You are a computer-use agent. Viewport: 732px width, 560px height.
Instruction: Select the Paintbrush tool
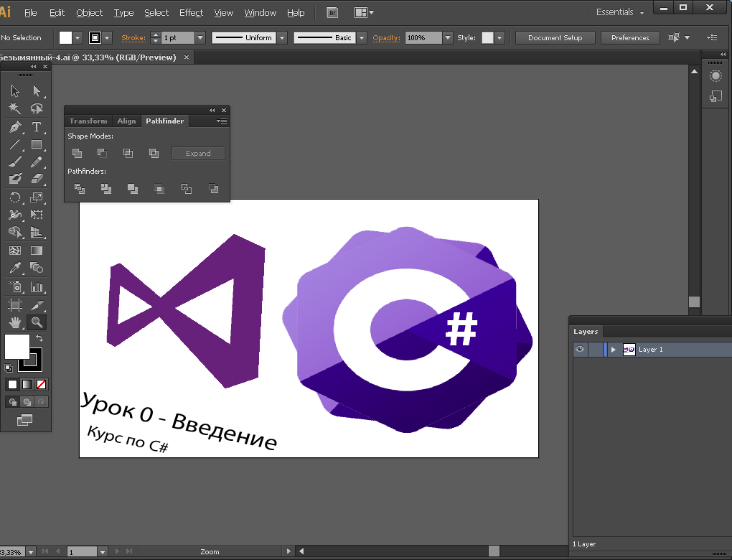pos(15,162)
